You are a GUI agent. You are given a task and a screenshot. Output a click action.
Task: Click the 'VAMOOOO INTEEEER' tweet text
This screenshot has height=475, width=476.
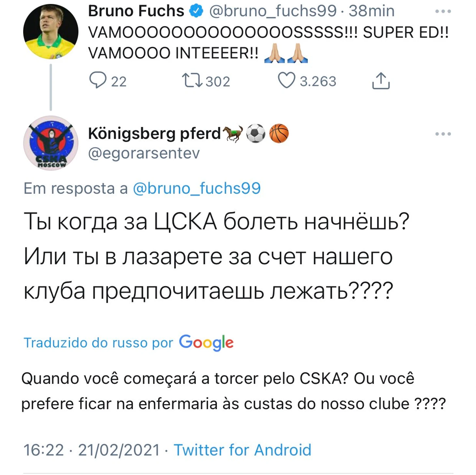tap(173, 53)
